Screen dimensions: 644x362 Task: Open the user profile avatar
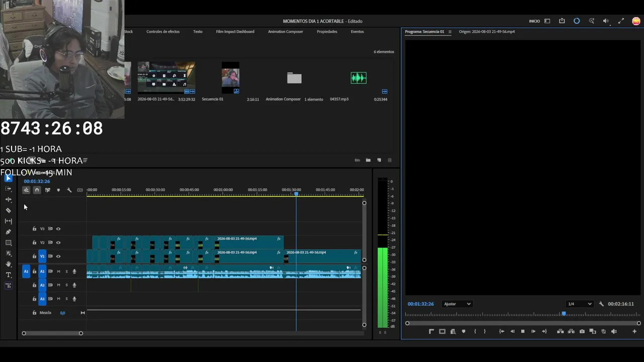(x=636, y=21)
